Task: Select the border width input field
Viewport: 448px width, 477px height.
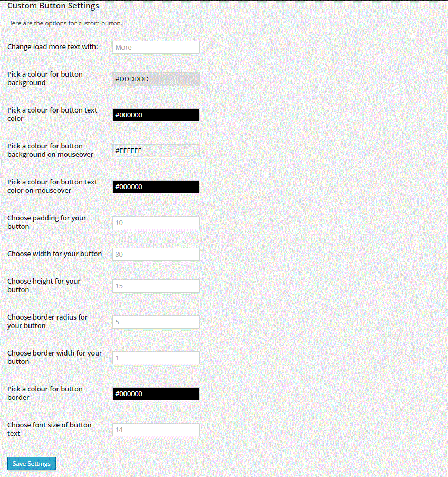Action: (x=156, y=358)
